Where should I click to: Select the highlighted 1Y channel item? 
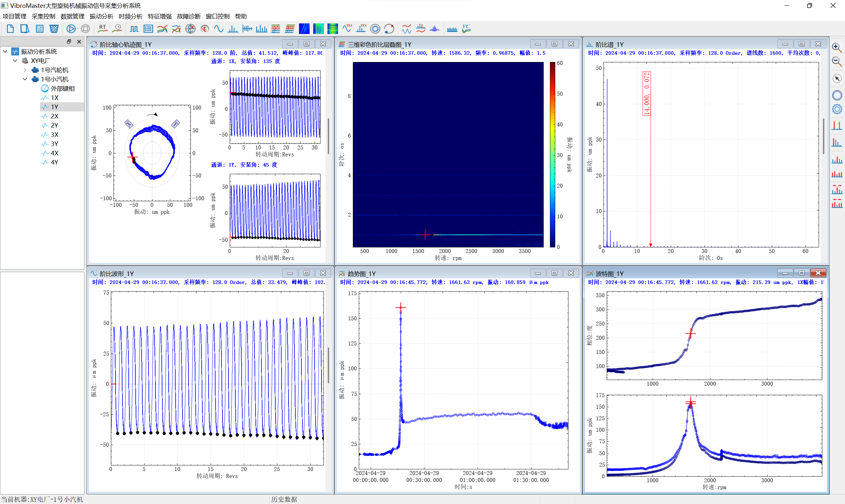[x=62, y=107]
